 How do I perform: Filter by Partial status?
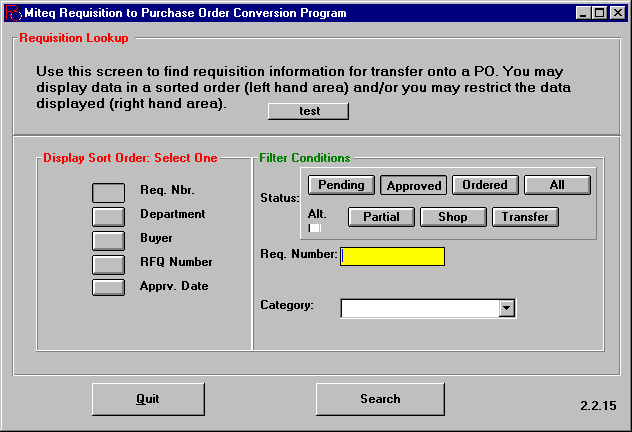click(x=381, y=216)
